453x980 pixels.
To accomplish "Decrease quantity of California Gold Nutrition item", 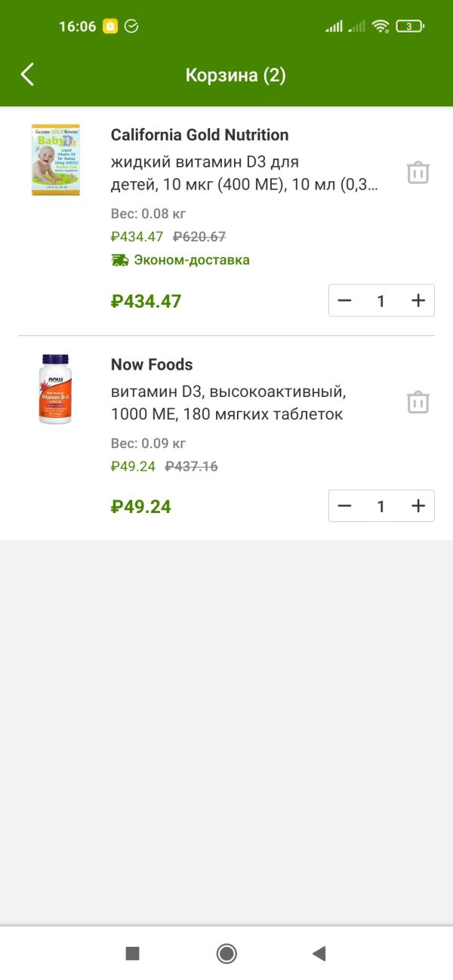I will [x=345, y=300].
